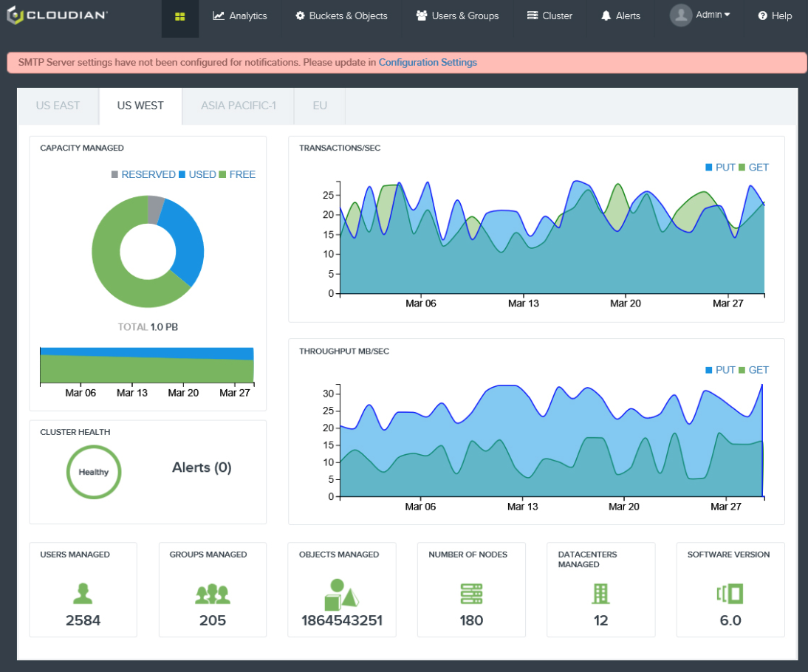Click the Cloudian logo

pos(57,15)
